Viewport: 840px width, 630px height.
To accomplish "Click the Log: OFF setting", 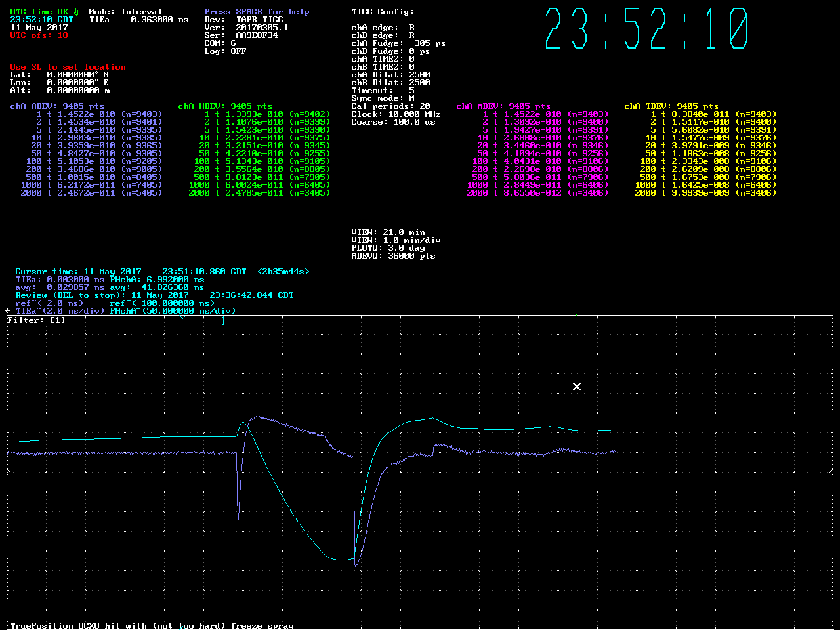I will (x=225, y=51).
